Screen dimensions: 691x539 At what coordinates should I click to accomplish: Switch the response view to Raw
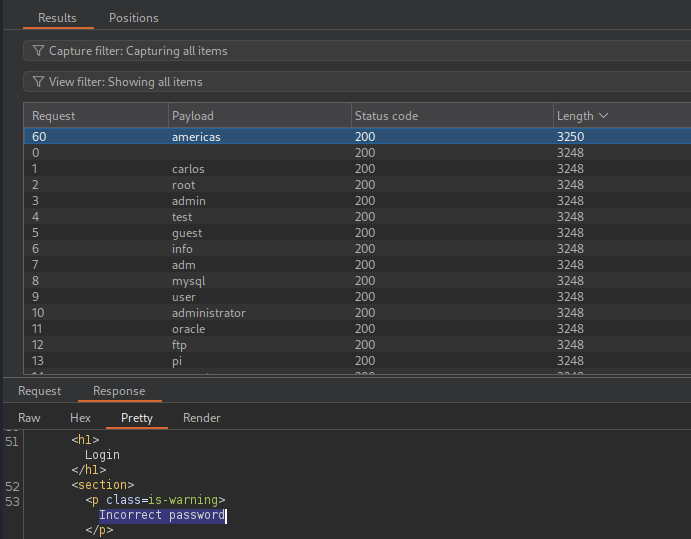click(x=29, y=418)
